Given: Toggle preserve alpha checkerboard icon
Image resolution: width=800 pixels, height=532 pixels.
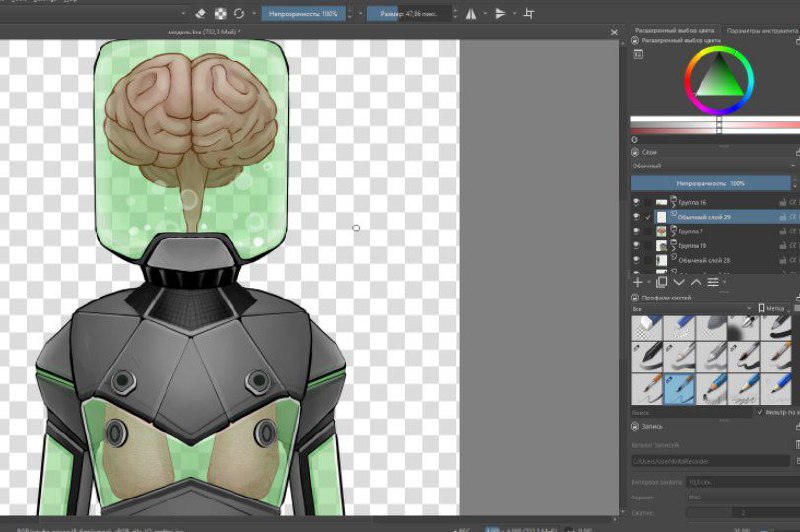Looking at the screenshot, I should (220, 14).
